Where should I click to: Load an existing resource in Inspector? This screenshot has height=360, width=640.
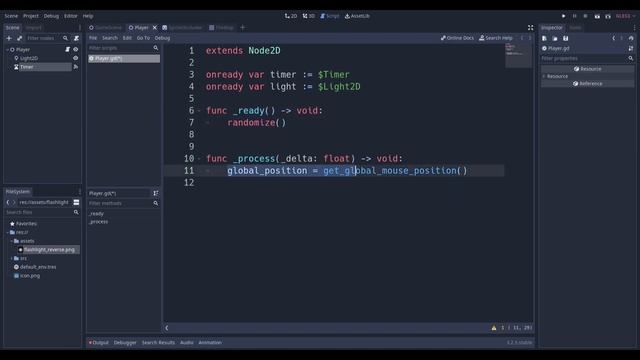(x=555, y=38)
